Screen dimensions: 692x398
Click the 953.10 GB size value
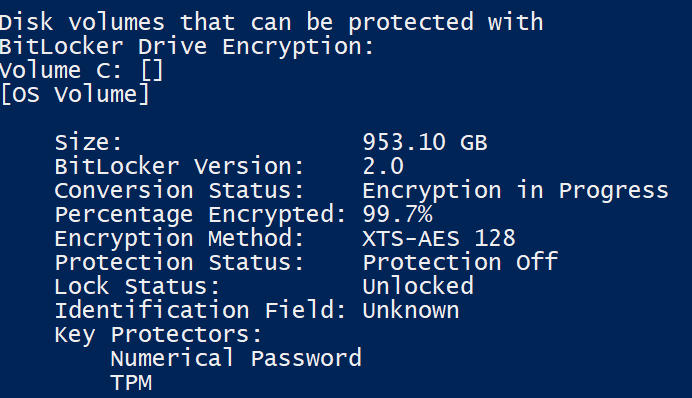425,143
